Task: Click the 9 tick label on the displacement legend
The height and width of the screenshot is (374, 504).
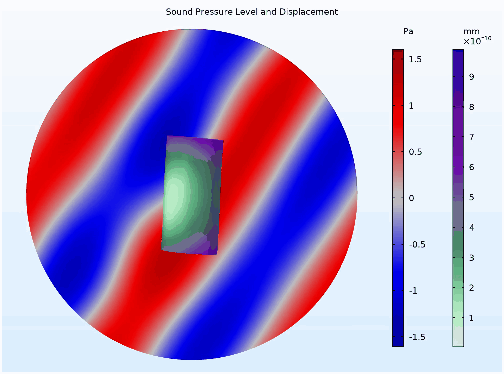Action: (471, 77)
